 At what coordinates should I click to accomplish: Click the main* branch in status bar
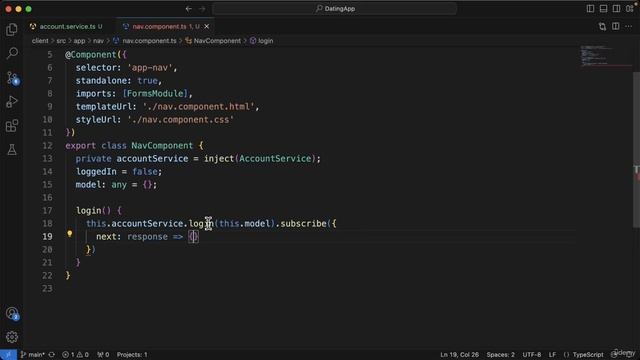[x=33, y=355]
